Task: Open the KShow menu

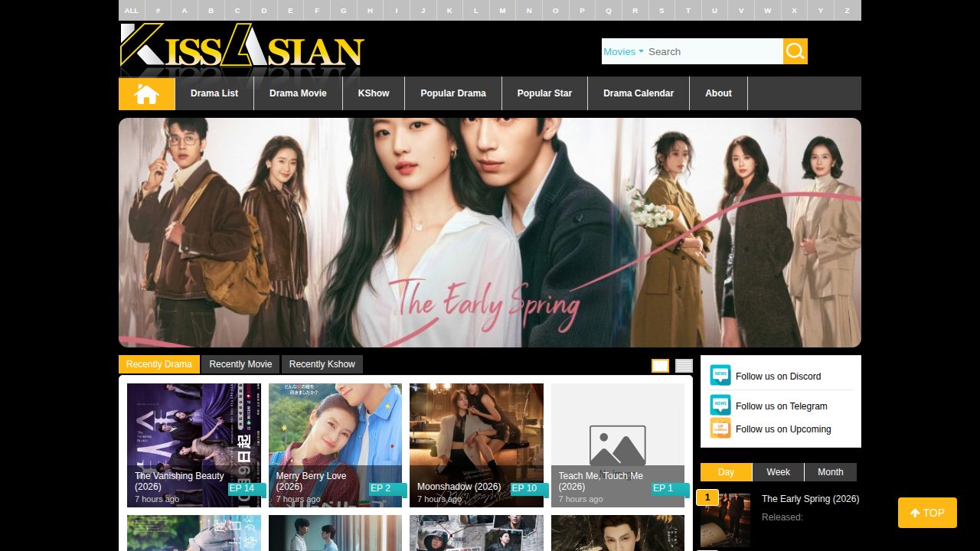Action: [374, 93]
